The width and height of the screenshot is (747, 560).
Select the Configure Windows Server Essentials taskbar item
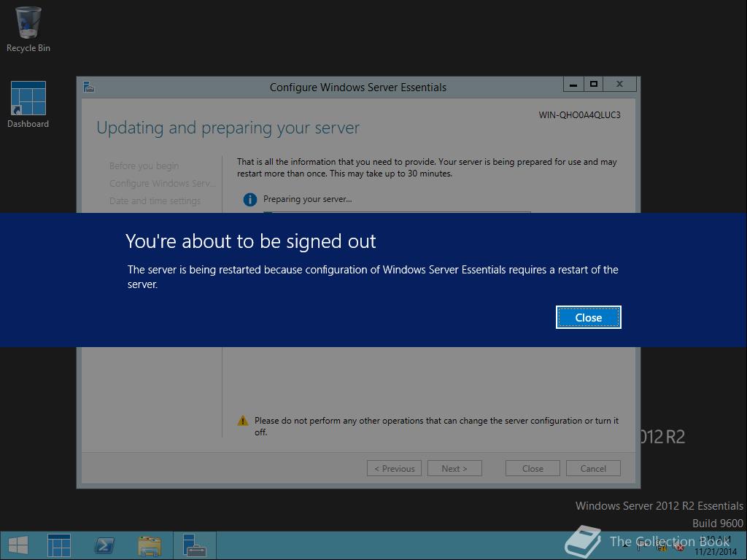194,545
